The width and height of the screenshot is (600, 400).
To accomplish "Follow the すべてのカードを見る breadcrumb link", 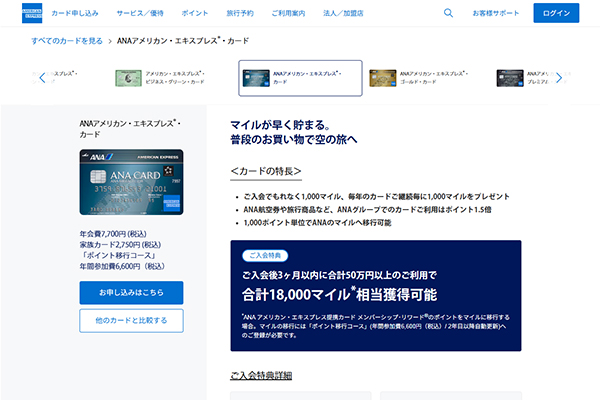I will [67, 41].
